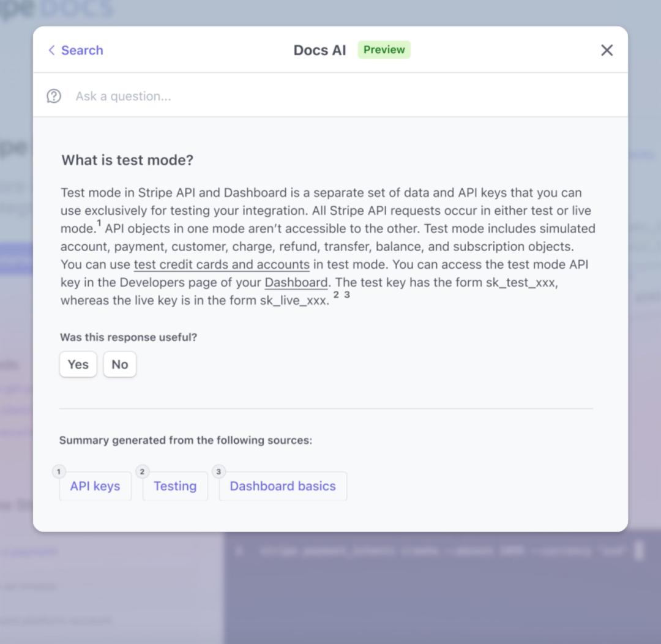The image size is (661, 644).
Task: Click citation superscript 2 in the answer
Action: (x=336, y=295)
